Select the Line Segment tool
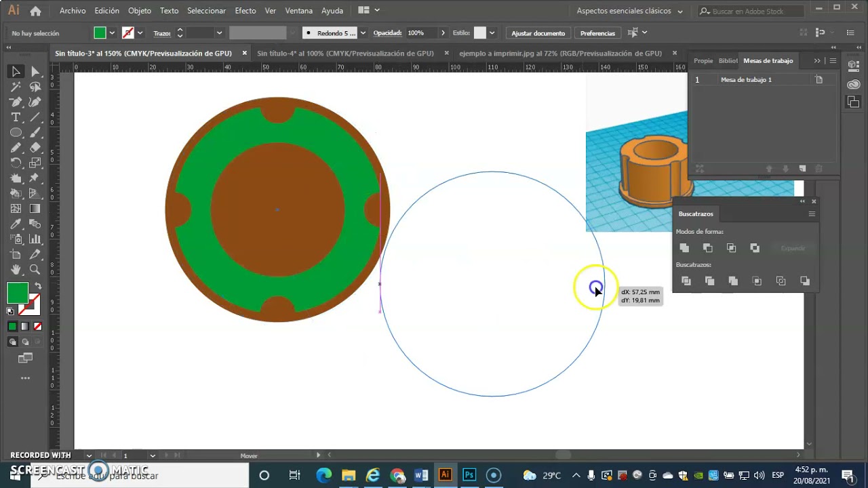Image resolution: width=868 pixels, height=488 pixels. [x=35, y=117]
